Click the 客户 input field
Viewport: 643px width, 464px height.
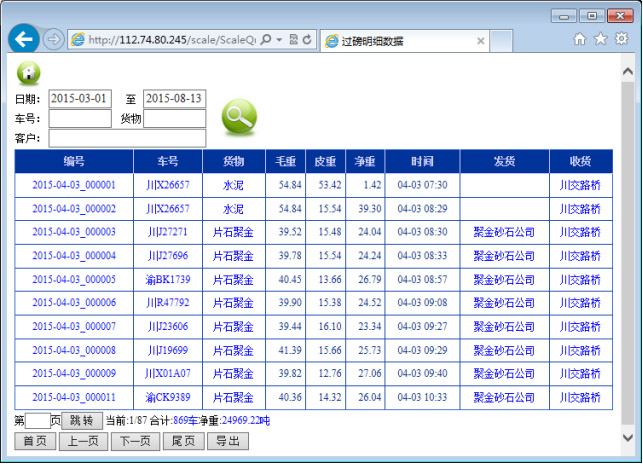point(127,138)
